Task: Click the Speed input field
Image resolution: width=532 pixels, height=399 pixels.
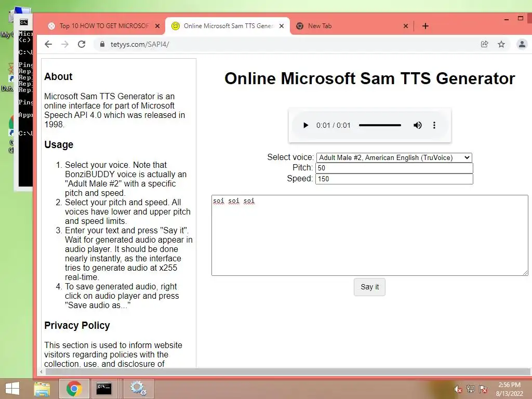Action: pos(394,179)
